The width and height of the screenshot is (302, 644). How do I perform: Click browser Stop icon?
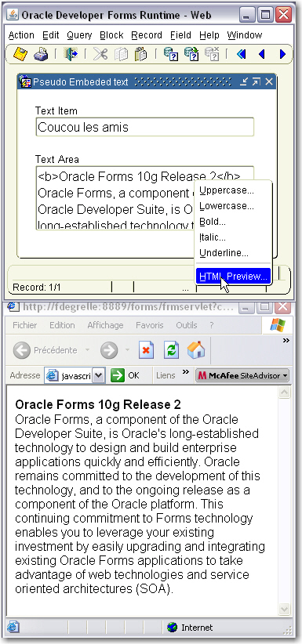coord(146,350)
